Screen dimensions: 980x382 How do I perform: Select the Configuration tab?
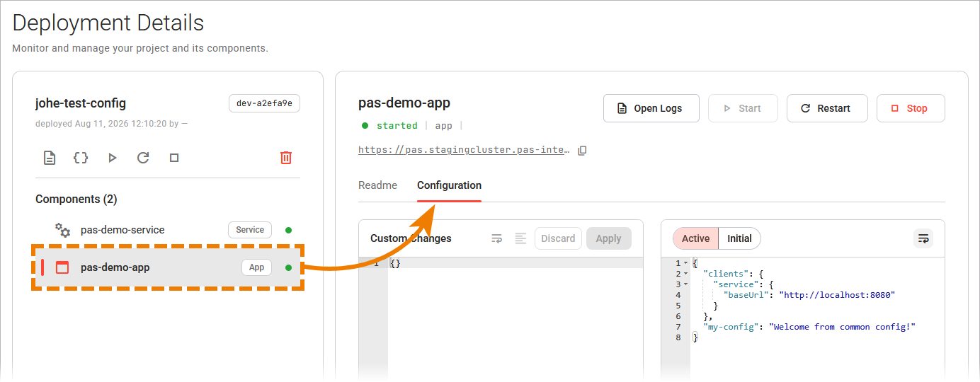pyautogui.click(x=449, y=185)
